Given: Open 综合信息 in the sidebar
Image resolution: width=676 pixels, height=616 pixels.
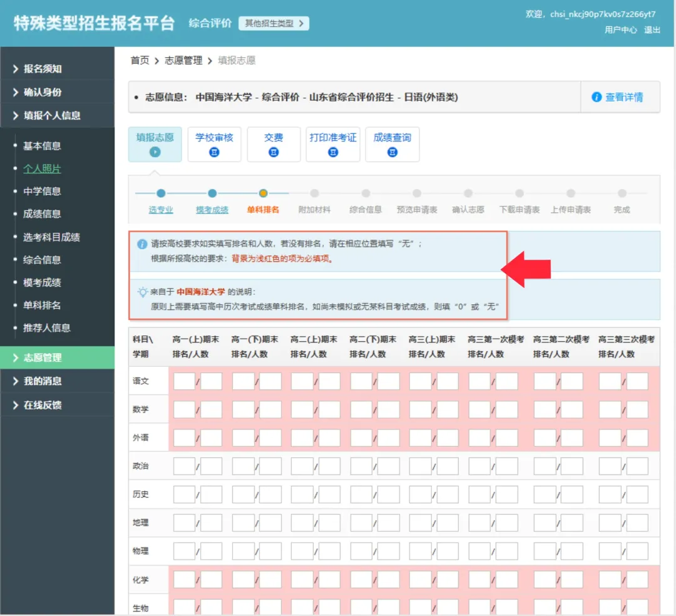Looking at the screenshot, I should (x=42, y=260).
